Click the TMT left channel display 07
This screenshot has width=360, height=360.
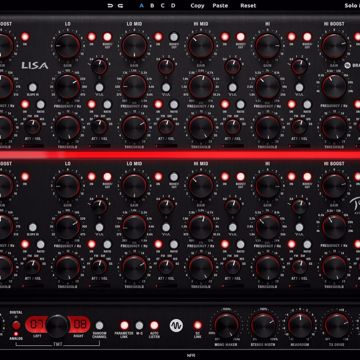pos(36,325)
